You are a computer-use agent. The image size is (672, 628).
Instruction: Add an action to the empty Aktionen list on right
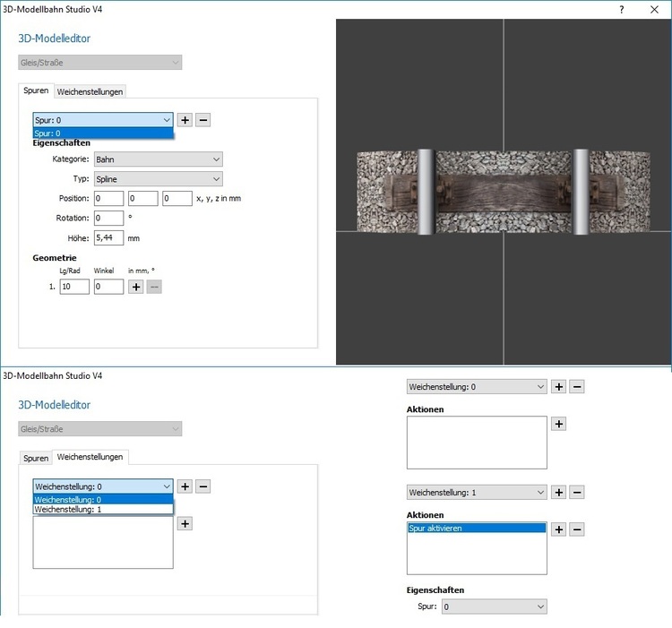point(558,424)
